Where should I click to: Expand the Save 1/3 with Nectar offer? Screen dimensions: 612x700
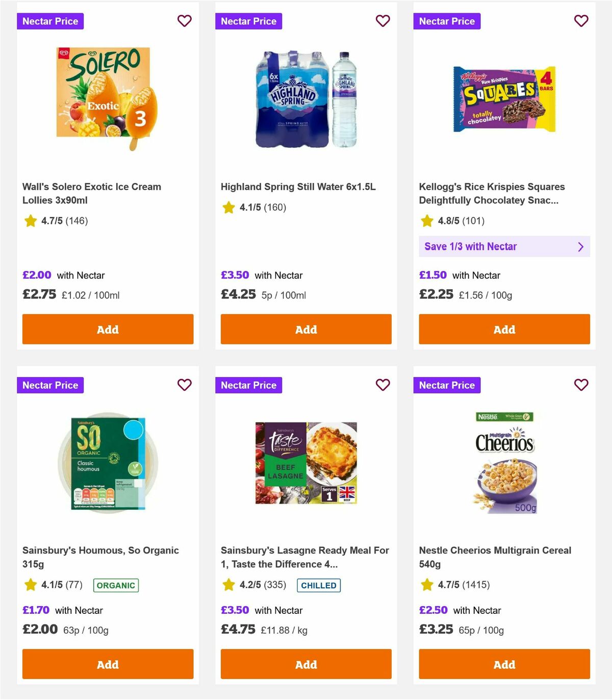tap(504, 246)
